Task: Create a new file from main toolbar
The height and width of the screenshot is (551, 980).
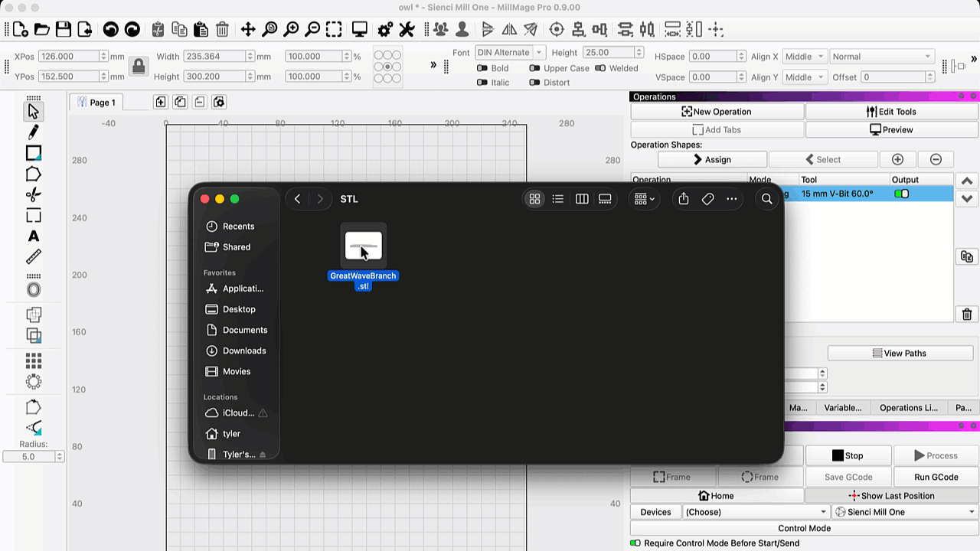Action: pyautogui.click(x=21, y=30)
